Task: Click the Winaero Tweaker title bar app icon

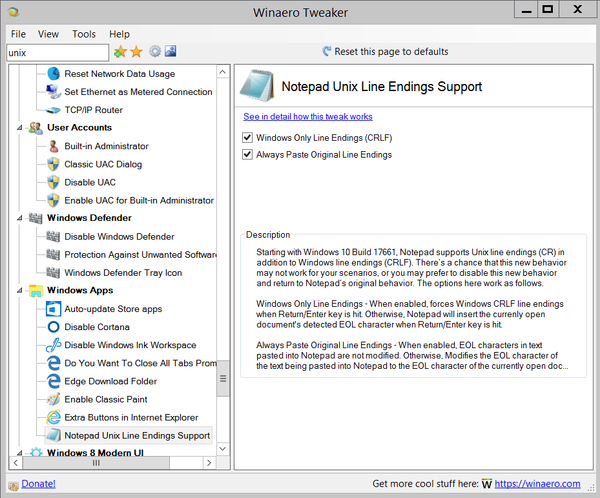Action: coord(13,12)
